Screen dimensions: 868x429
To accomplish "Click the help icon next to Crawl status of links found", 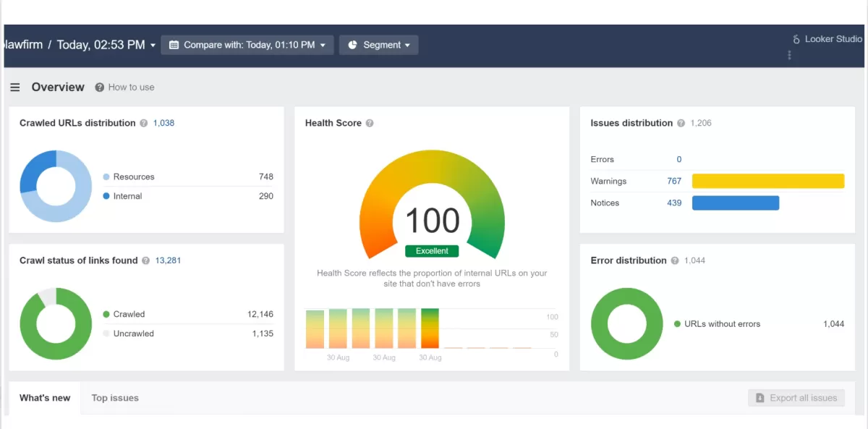I will pyautogui.click(x=146, y=260).
